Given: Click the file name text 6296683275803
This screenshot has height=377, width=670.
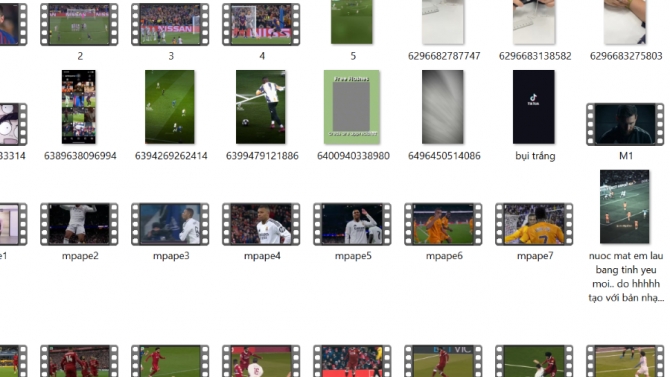Looking at the screenshot, I should (626, 56).
